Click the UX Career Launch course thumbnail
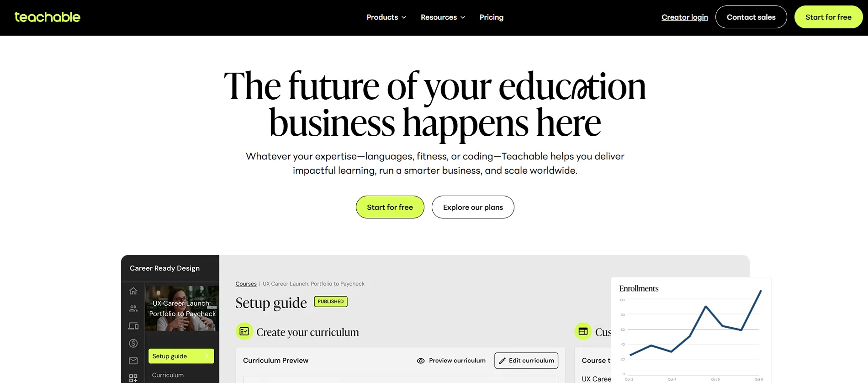Image resolution: width=868 pixels, height=383 pixels. click(182, 309)
